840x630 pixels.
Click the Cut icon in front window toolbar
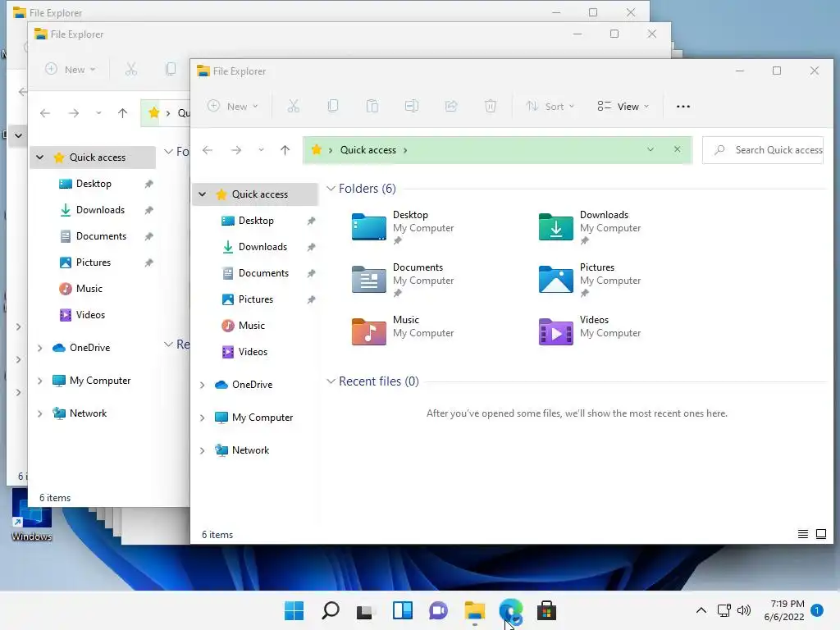pyautogui.click(x=293, y=106)
